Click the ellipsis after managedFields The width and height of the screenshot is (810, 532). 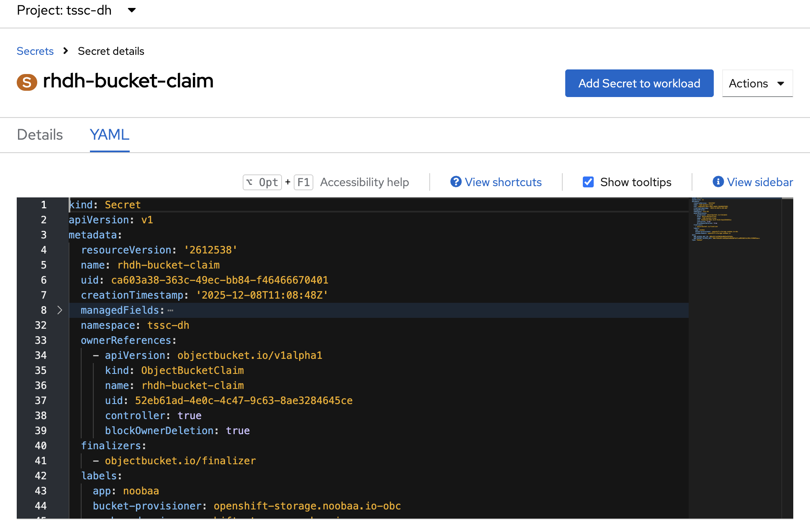[170, 310]
